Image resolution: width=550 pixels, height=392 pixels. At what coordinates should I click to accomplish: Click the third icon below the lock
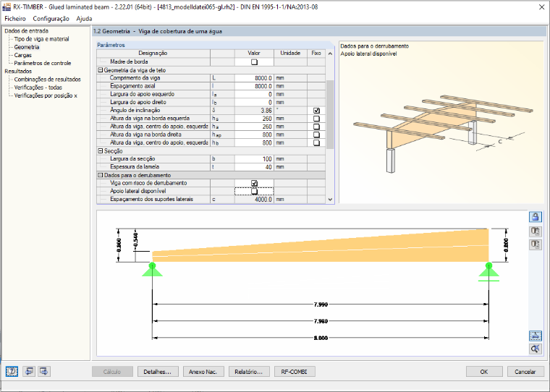[535, 244]
